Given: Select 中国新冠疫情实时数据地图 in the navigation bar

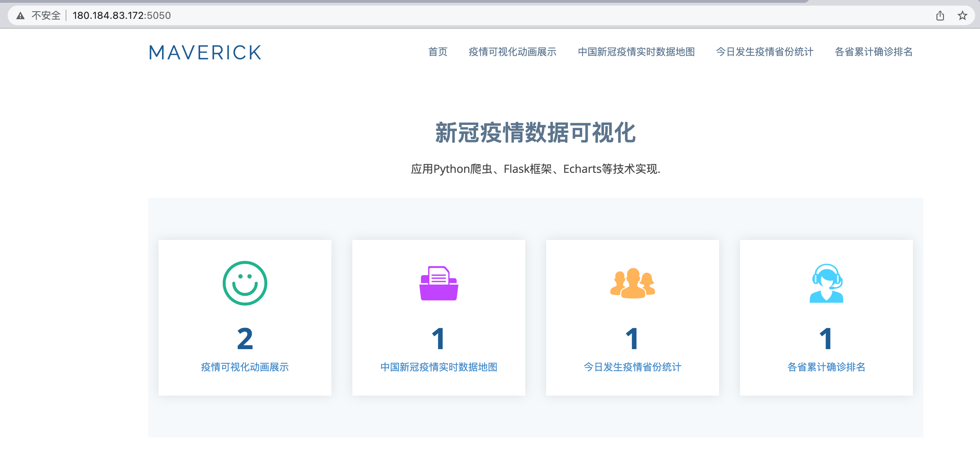Looking at the screenshot, I should coord(636,52).
